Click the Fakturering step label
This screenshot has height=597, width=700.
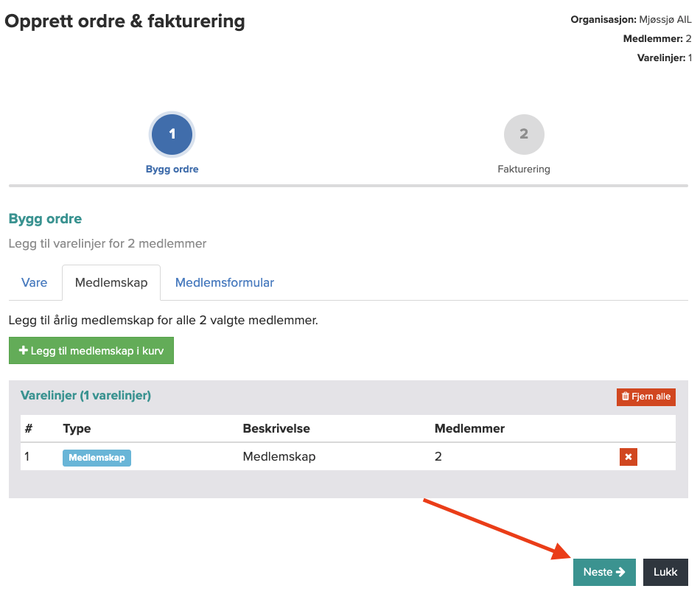524,170
